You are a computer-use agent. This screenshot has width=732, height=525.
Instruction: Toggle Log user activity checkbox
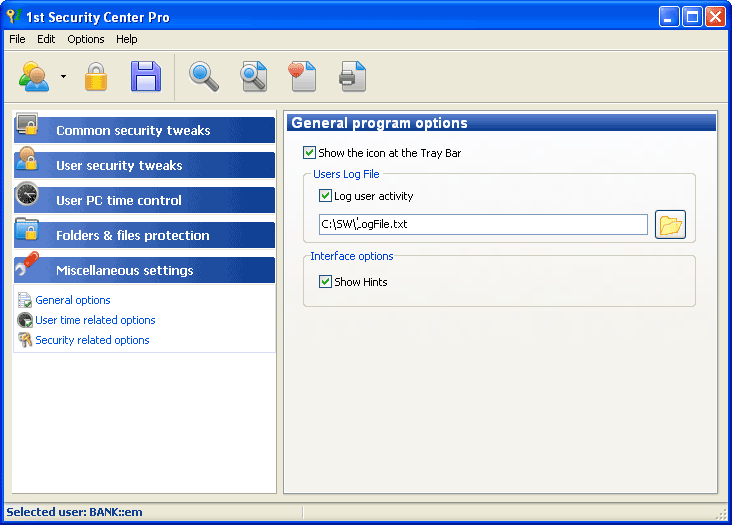[x=325, y=196]
